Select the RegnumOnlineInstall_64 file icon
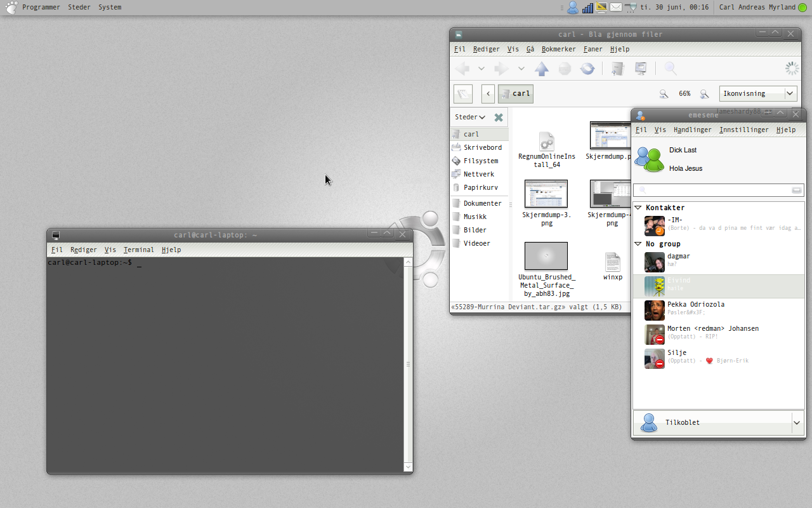The width and height of the screenshot is (812, 508). [546, 141]
